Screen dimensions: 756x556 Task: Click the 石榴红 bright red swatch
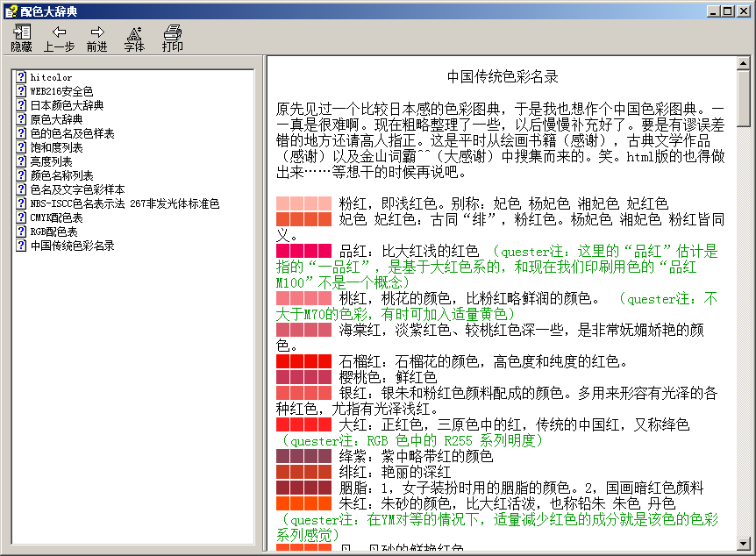tap(303, 361)
